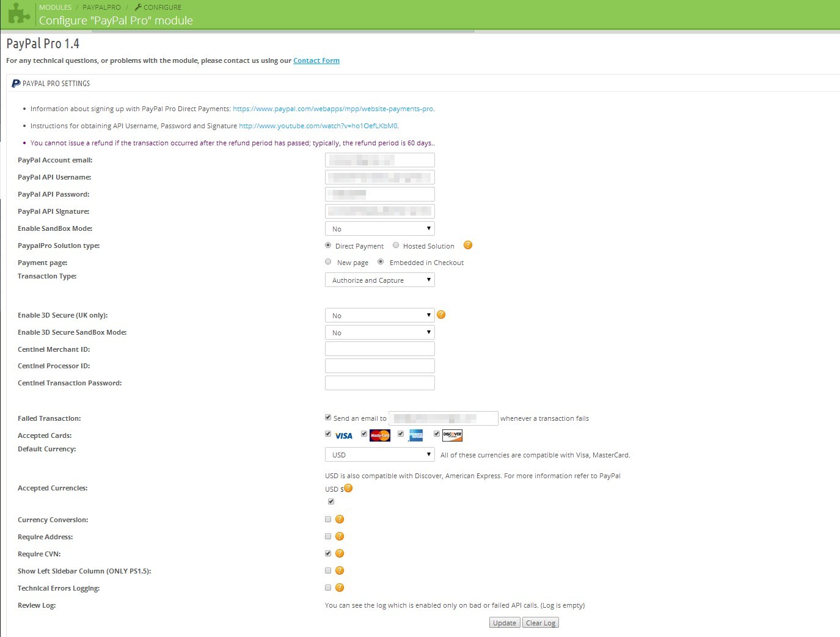Select Direct Payment solution type

tap(328, 245)
